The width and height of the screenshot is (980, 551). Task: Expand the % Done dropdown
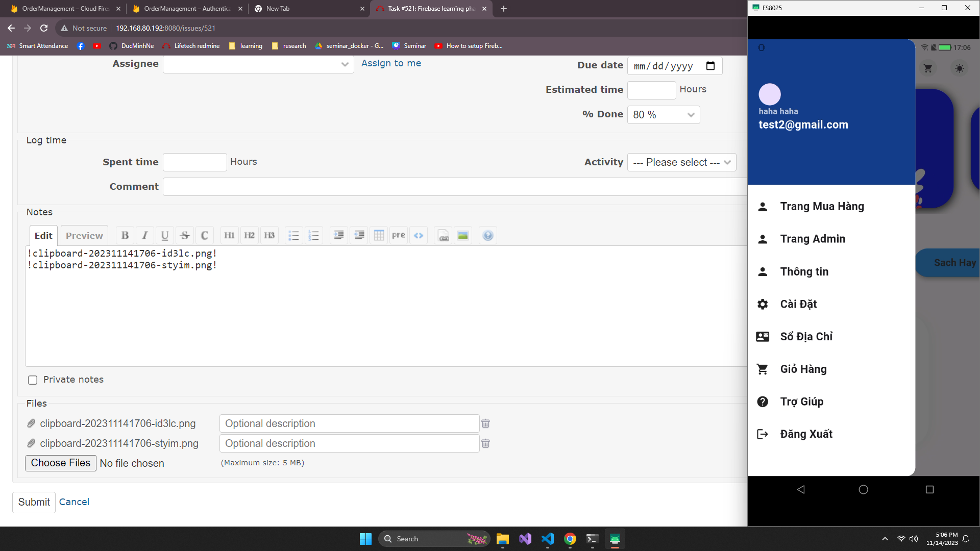[x=663, y=115]
